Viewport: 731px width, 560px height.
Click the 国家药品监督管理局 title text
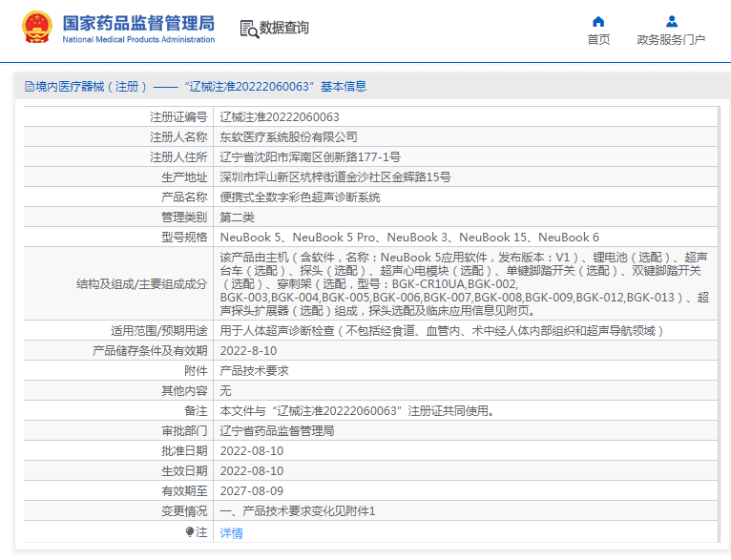(138, 23)
